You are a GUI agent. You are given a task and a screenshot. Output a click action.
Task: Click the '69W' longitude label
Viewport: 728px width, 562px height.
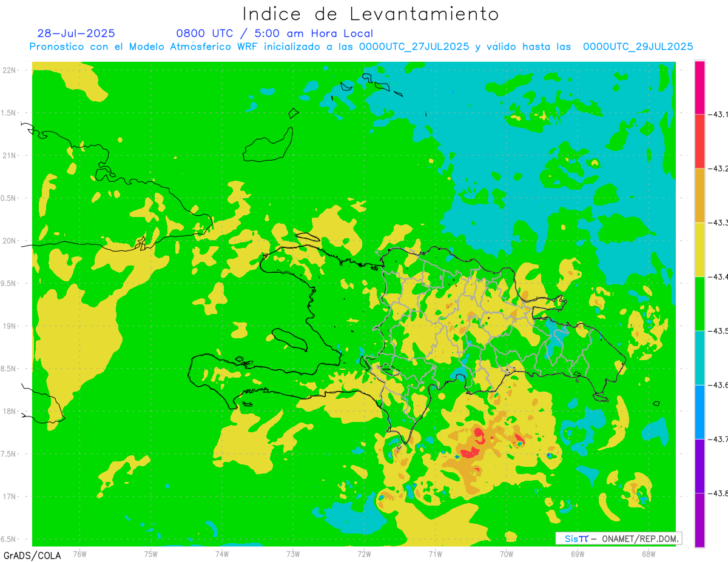578,554
